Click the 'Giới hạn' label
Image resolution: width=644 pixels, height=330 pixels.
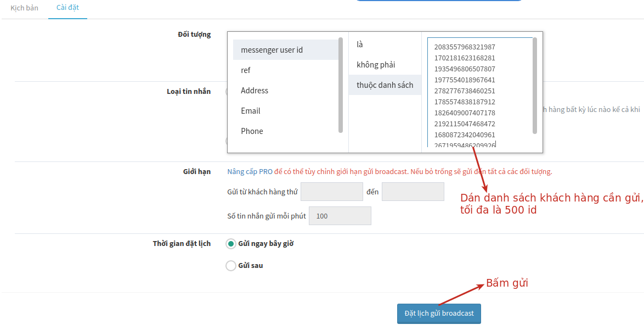coord(197,172)
